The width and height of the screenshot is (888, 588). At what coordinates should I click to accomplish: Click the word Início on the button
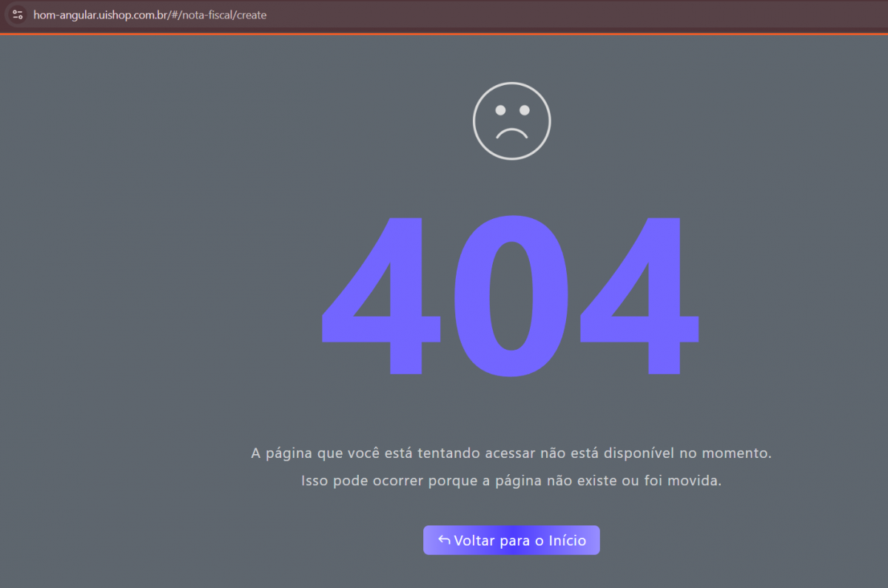(x=567, y=541)
